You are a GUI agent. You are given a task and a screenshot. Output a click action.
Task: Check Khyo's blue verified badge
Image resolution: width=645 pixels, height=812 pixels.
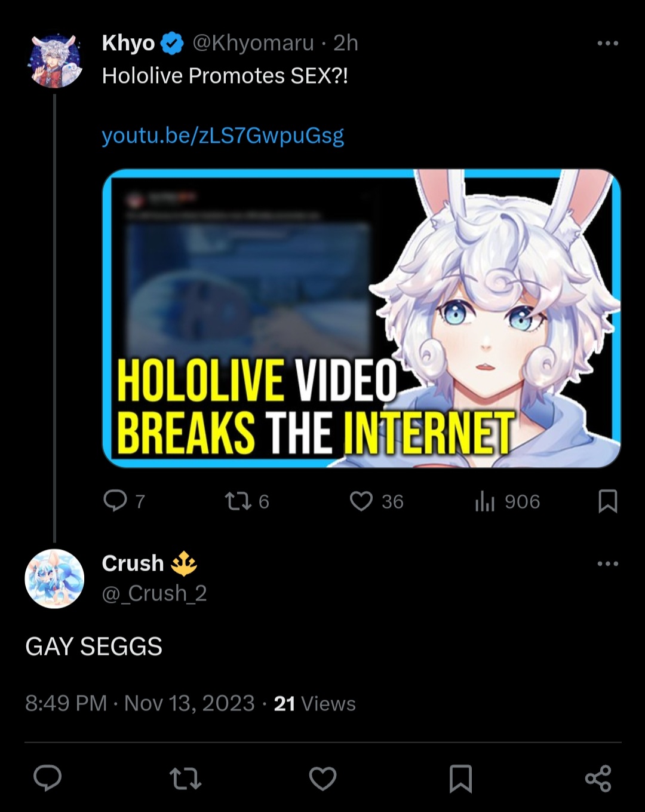[173, 44]
